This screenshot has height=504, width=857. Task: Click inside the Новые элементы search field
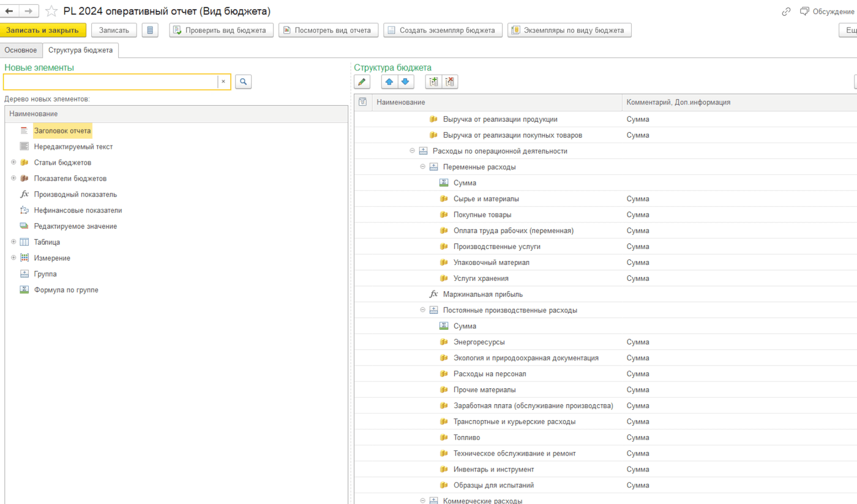(x=110, y=81)
